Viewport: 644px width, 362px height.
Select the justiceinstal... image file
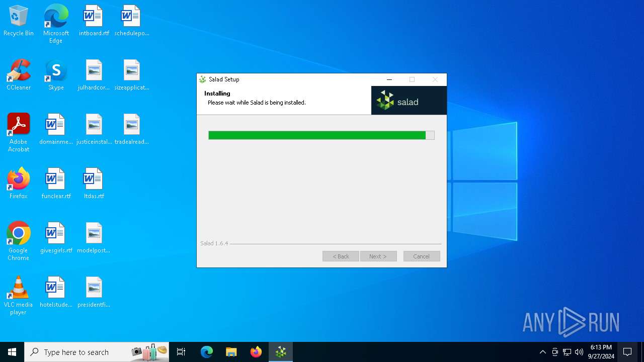94,130
